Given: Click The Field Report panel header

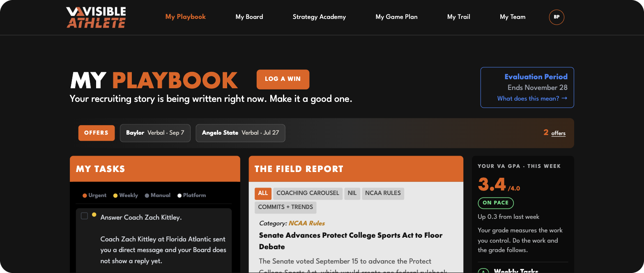Looking at the screenshot, I should 356,169.
